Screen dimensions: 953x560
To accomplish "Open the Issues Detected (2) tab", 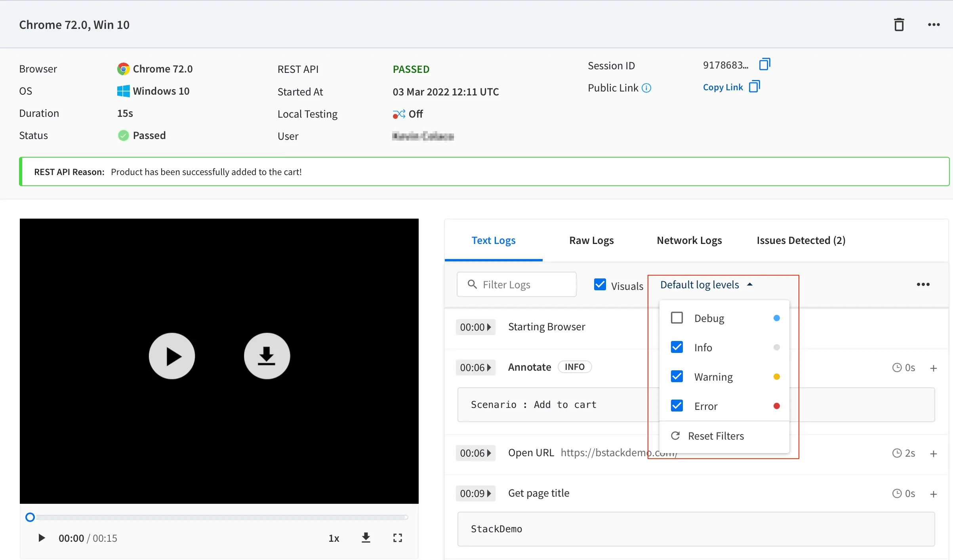I will pos(801,240).
